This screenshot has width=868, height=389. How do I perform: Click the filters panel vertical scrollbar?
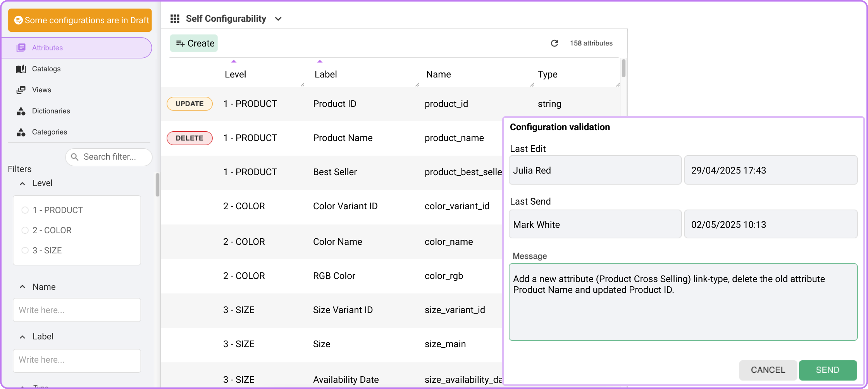point(157,185)
